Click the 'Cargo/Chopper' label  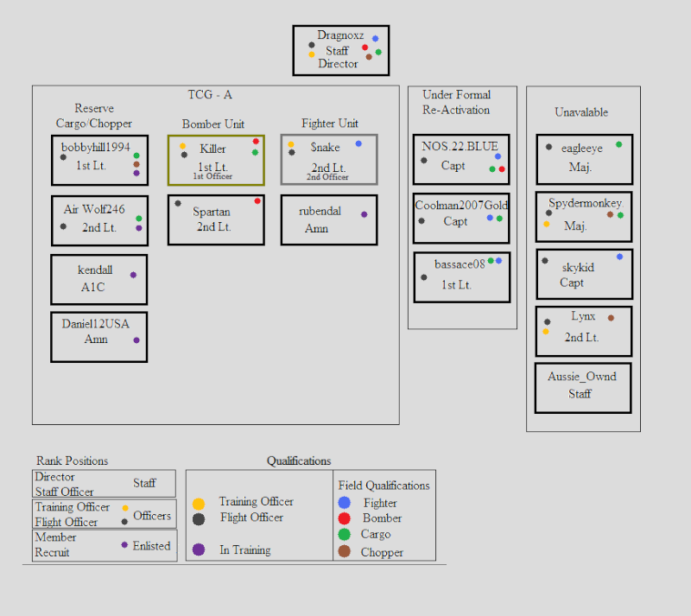click(x=93, y=123)
